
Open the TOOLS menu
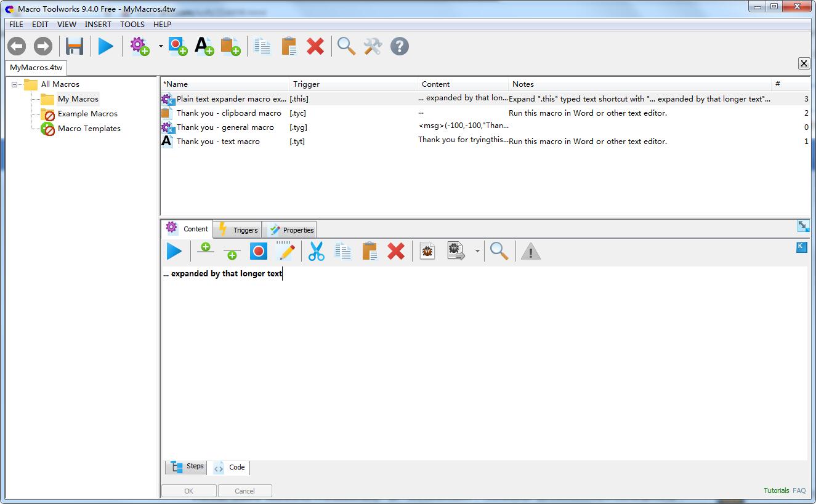132,24
